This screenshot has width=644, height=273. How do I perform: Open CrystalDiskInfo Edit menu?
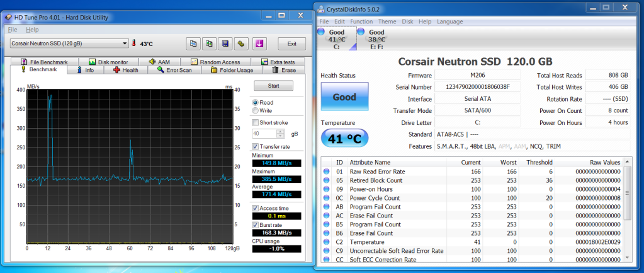tap(340, 21)
